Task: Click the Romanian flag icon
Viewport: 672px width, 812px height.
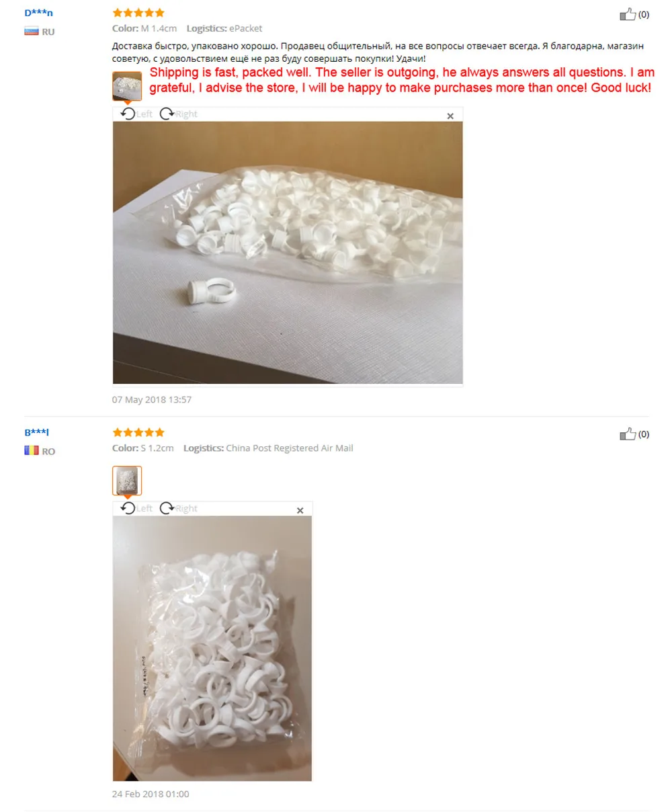Action: point(32,450)
